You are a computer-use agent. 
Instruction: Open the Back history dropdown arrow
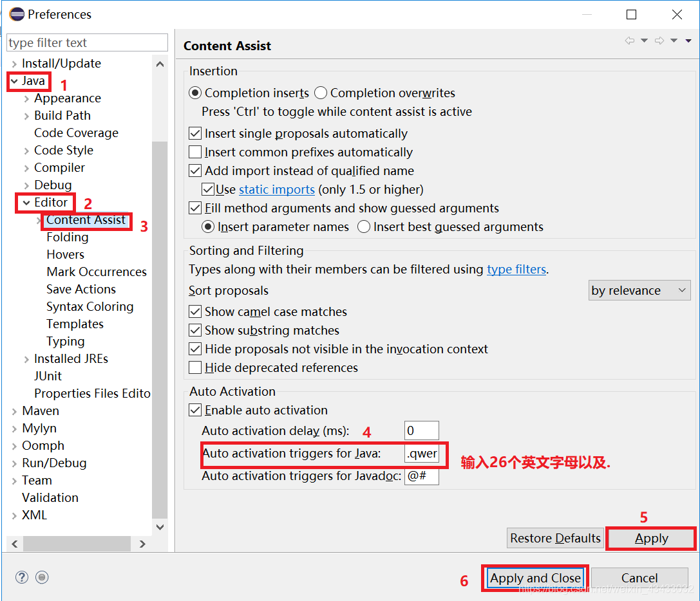pyautogui.click(x=644, y=41)
